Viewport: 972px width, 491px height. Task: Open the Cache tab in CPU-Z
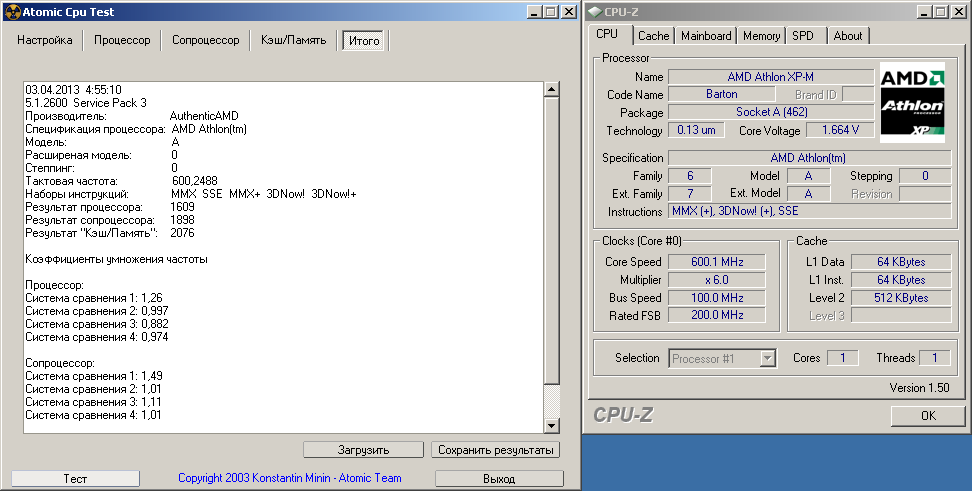pyautogui.click(x=654, y=36)
